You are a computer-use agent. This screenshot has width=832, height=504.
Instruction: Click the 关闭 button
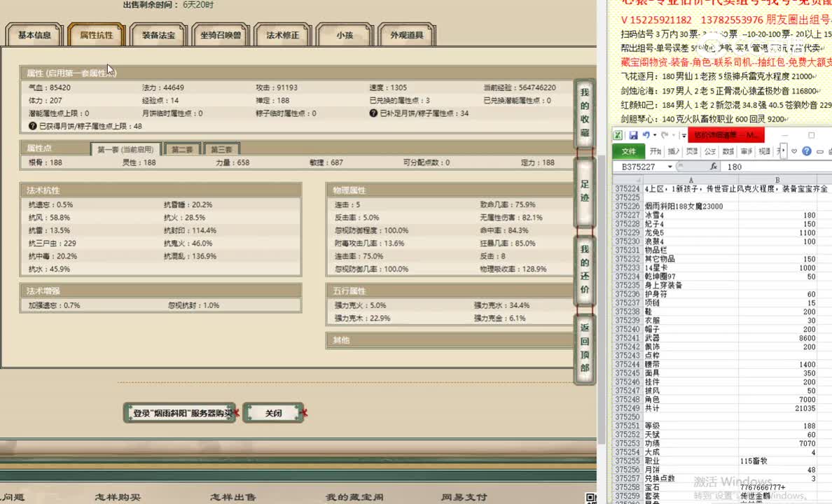[273, 412]
